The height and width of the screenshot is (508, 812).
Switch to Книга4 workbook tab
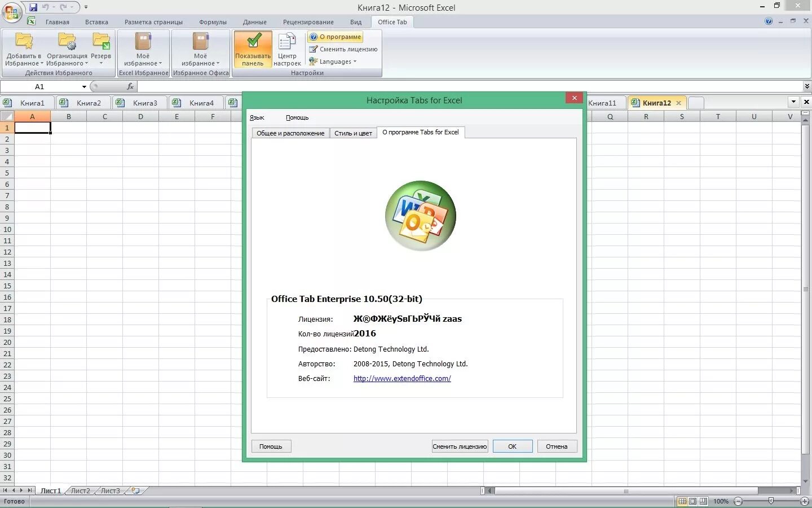196,103
